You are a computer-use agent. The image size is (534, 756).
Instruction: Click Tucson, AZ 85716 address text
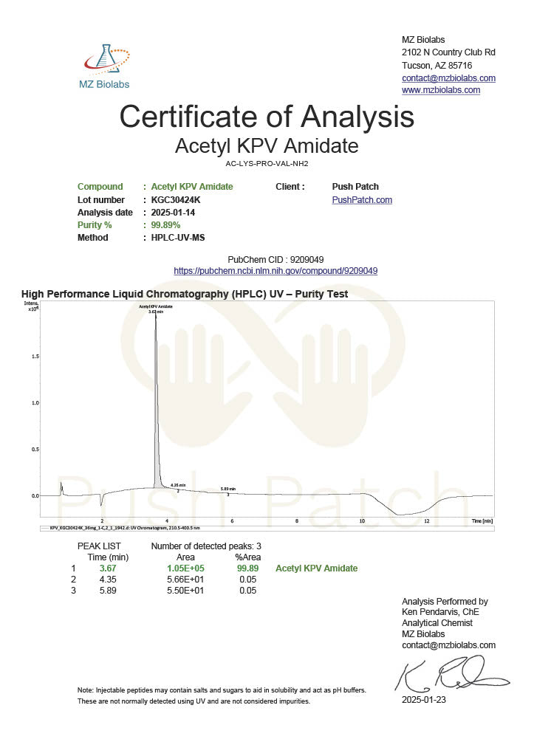tap(437, 65)
